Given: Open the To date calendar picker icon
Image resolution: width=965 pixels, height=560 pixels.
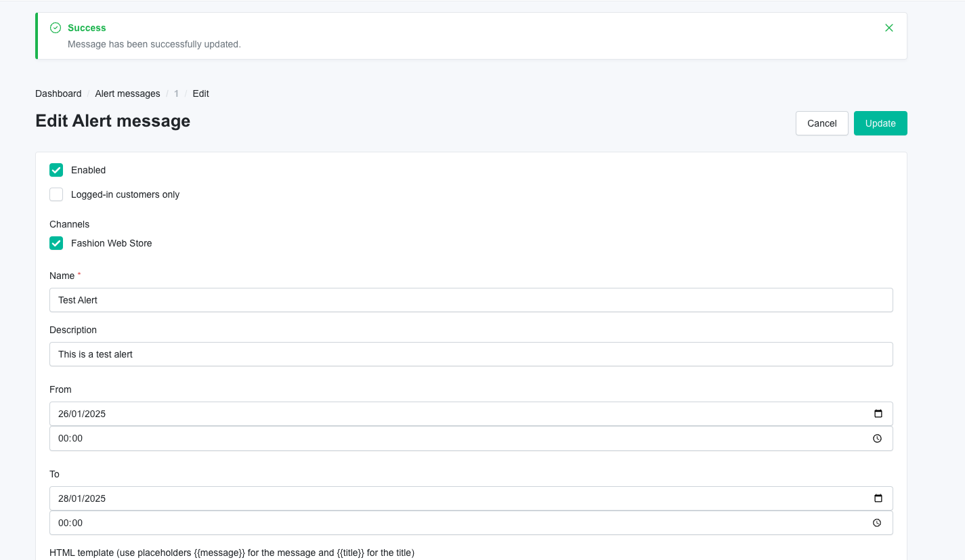Looking at the screenshot, I should [x=878, y=498].
